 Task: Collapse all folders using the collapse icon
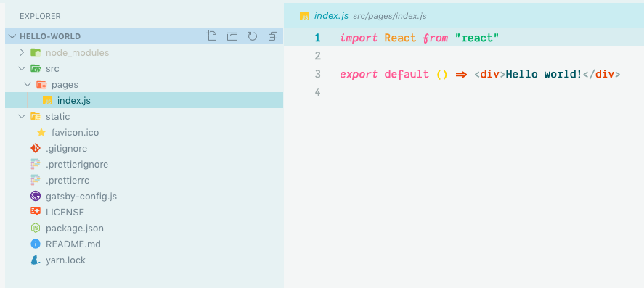[273, 36]
